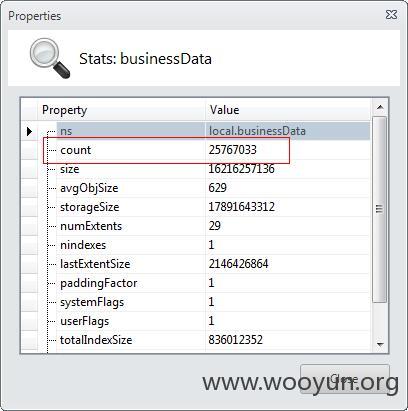The width and height of the screenshot is (408, 411).
Task: Click the row selector arrow beside ns
Action: (x=29, y=131)
